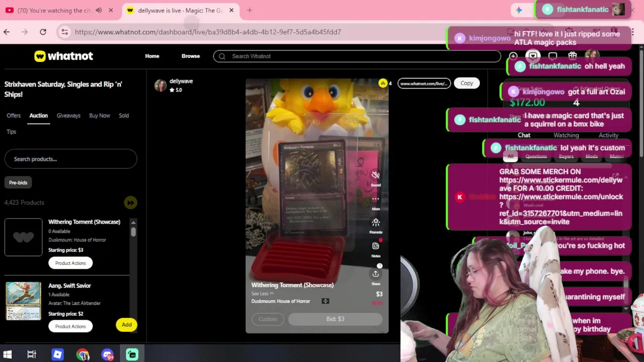Go back in browser
The height and width of the screenshot is (362, 644).
7,32
